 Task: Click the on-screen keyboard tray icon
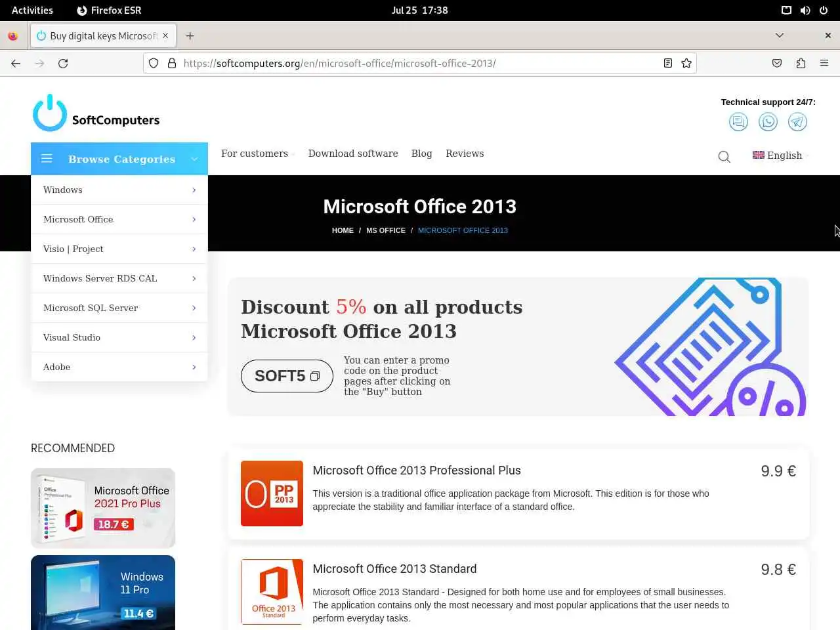click(786, 10)
